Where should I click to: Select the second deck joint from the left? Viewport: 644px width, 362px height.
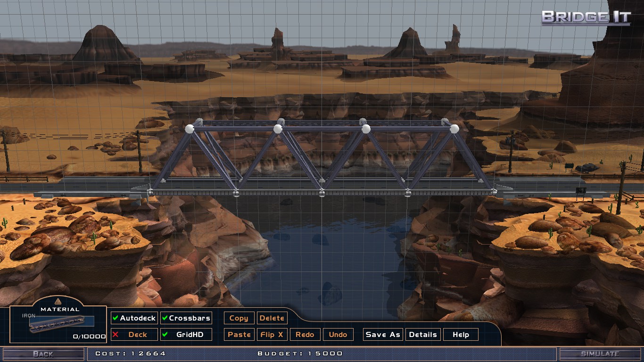pyautogui.click(x=236, y=193)
